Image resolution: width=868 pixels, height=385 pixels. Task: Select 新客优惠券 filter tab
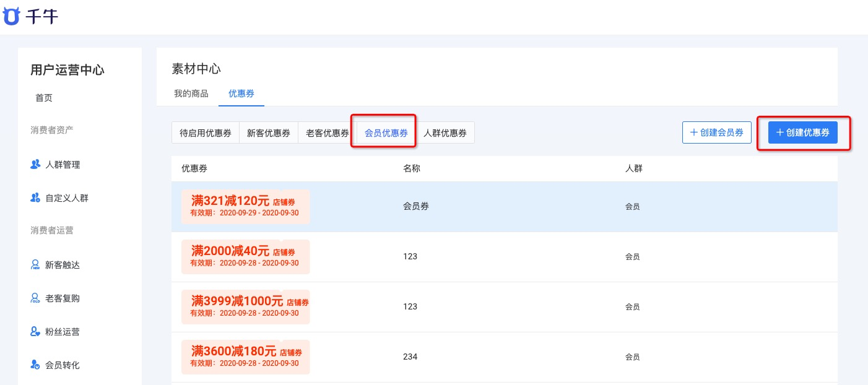[268, 132]
